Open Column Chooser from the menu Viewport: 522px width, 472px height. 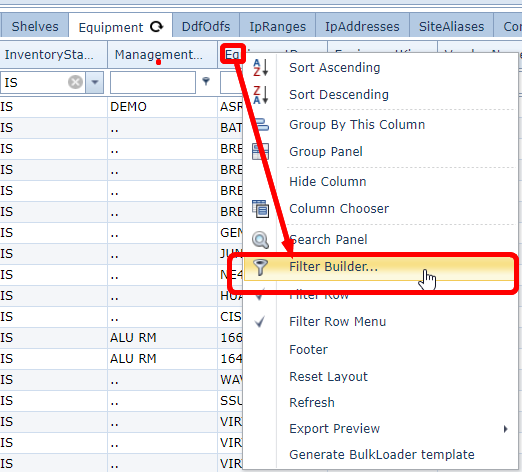[x=339, y=209]
